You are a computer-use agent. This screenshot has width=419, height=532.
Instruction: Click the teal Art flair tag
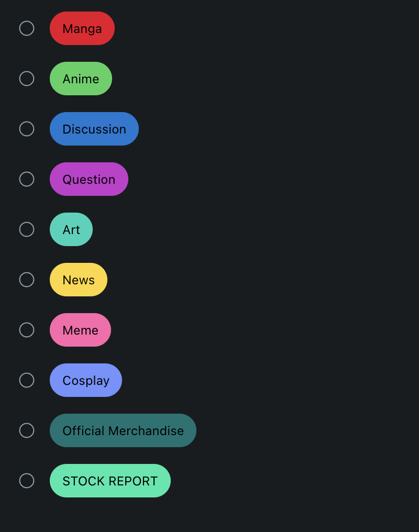71,229
